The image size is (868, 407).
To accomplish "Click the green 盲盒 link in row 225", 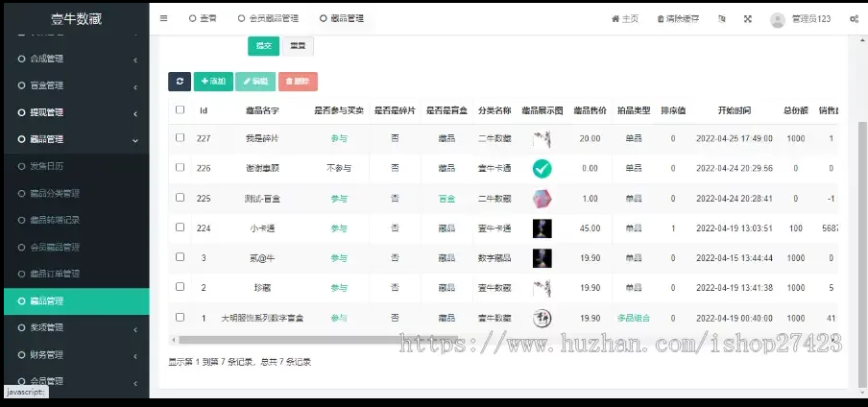I will (x=446, y=199).
